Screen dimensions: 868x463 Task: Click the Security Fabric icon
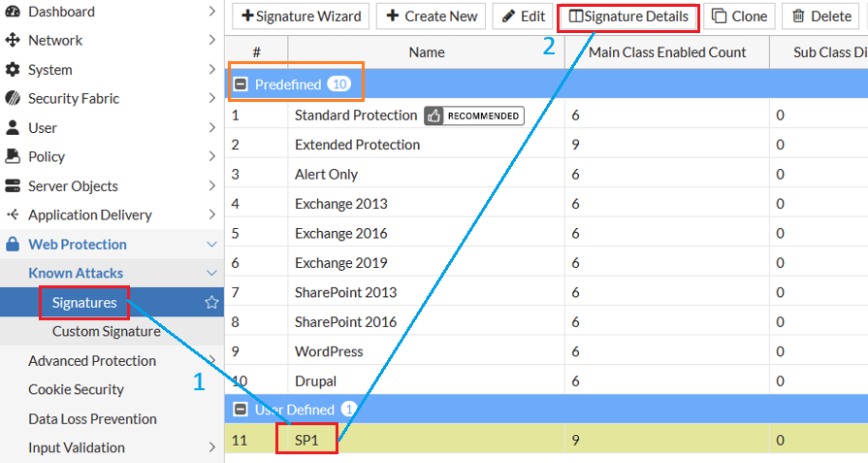(x=13, y=99)
